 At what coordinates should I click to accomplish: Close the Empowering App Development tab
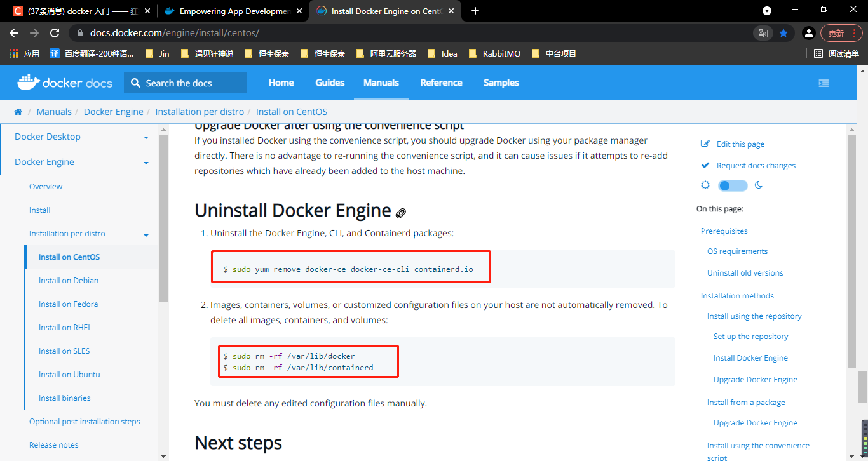point(299,11)
